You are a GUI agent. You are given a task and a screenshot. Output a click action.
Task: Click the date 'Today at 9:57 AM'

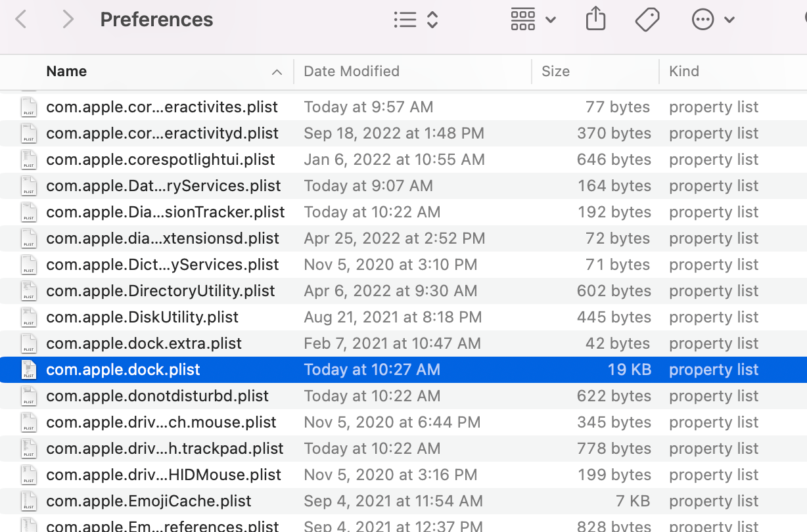tap(368, 107)
